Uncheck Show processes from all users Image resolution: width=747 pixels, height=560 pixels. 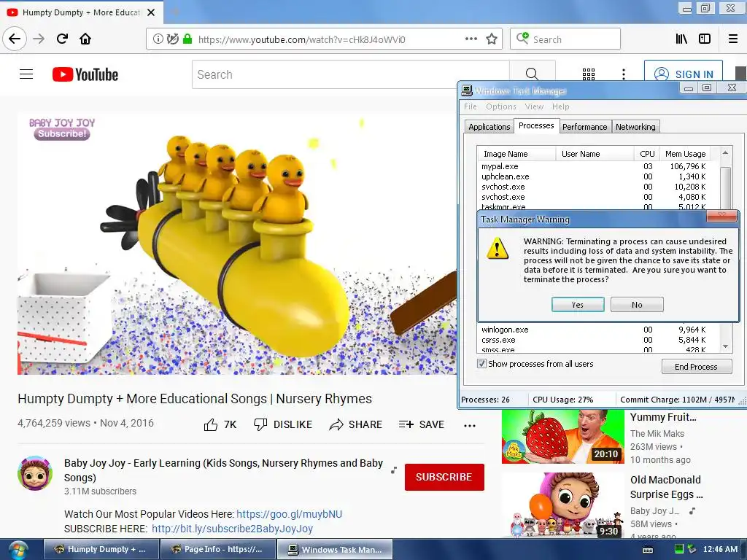coord(481,364)
